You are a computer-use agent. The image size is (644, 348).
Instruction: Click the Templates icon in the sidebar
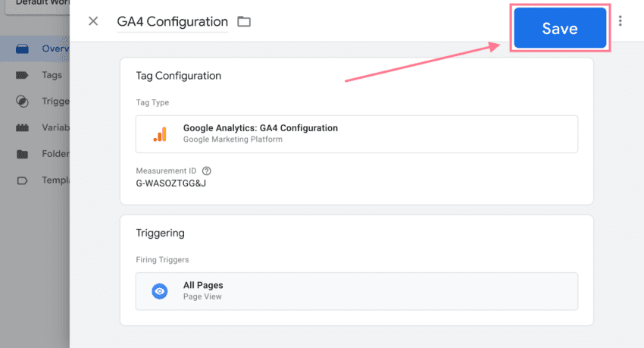(23, 180)
